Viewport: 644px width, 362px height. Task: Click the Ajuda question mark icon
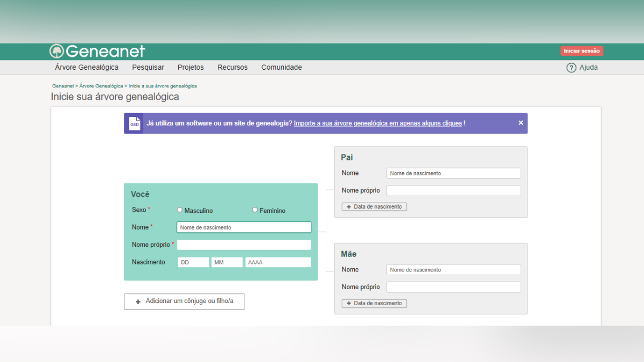(x=571, y=68)
